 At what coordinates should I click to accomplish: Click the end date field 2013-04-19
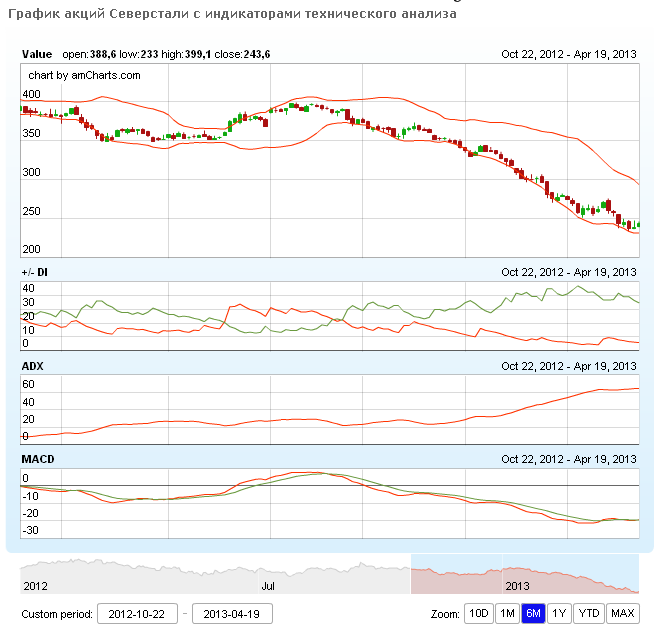pyautogui.click(x=232, y=614)
